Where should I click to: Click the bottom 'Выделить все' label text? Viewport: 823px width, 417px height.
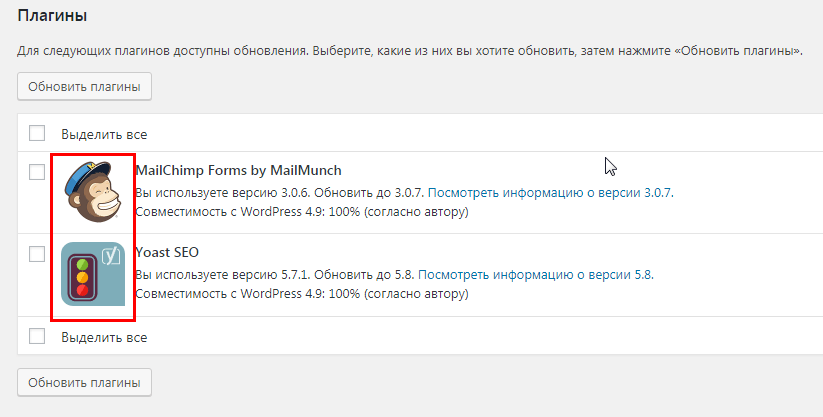(x=104, y=337)
